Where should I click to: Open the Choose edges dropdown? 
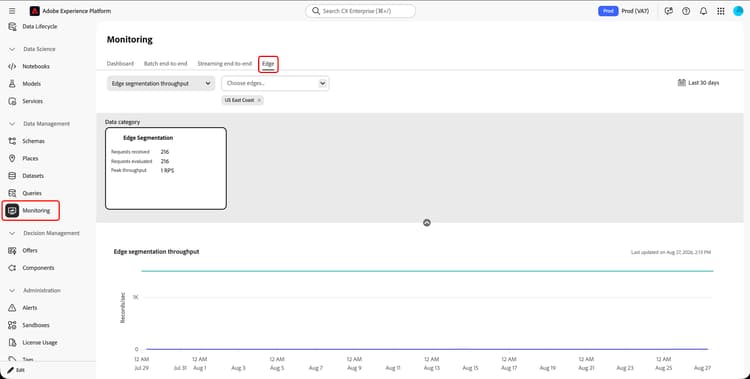coord(275,83)
